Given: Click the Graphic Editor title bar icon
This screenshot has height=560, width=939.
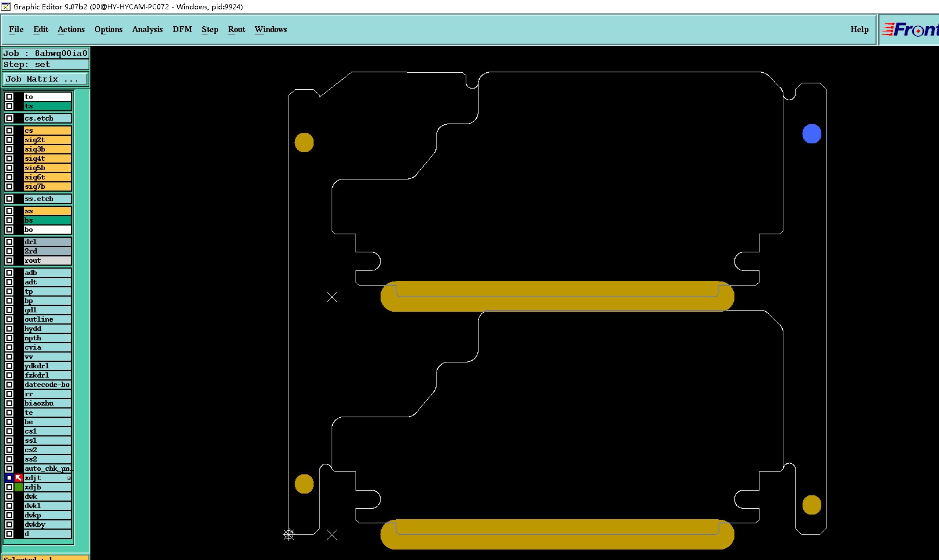Looking at the screenshot, I should (x=6, y=6).
